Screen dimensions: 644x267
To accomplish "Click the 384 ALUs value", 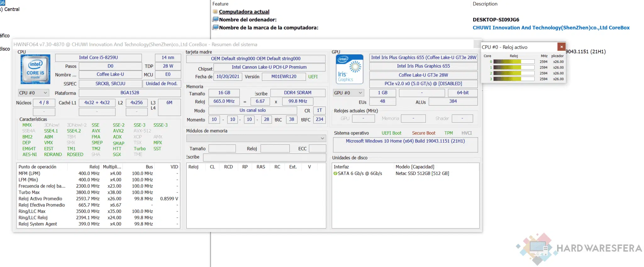I will [x=453, y=101].
